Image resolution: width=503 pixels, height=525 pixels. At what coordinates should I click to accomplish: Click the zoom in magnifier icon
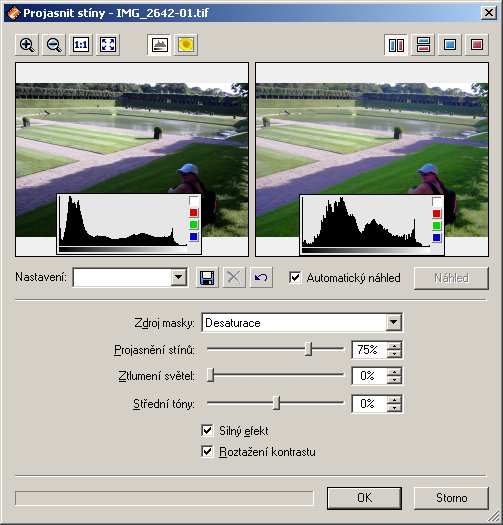(x=27, y=45)
